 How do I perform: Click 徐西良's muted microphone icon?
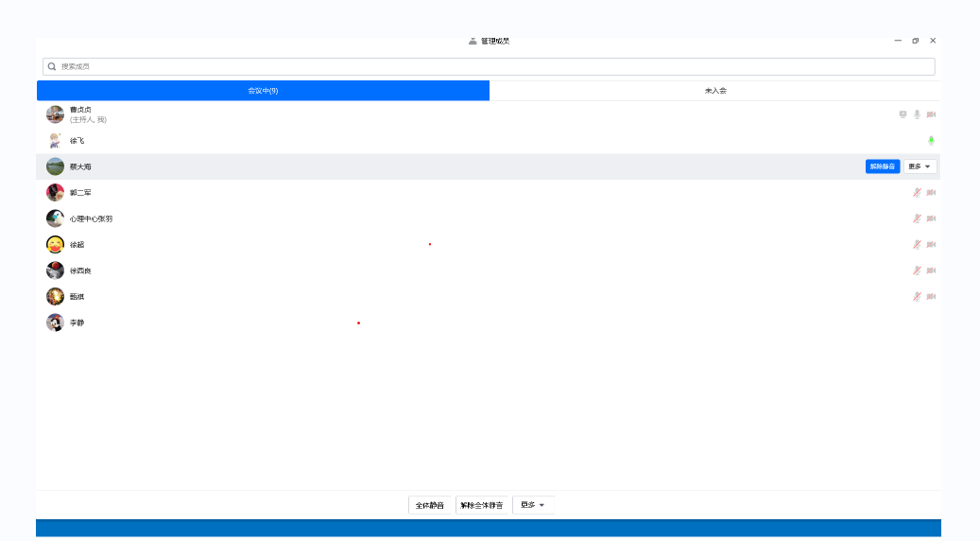coord(917,270)
